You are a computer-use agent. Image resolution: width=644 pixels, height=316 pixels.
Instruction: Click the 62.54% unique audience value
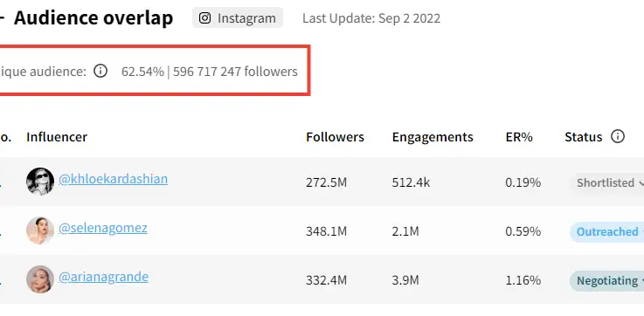coord(142,72)
